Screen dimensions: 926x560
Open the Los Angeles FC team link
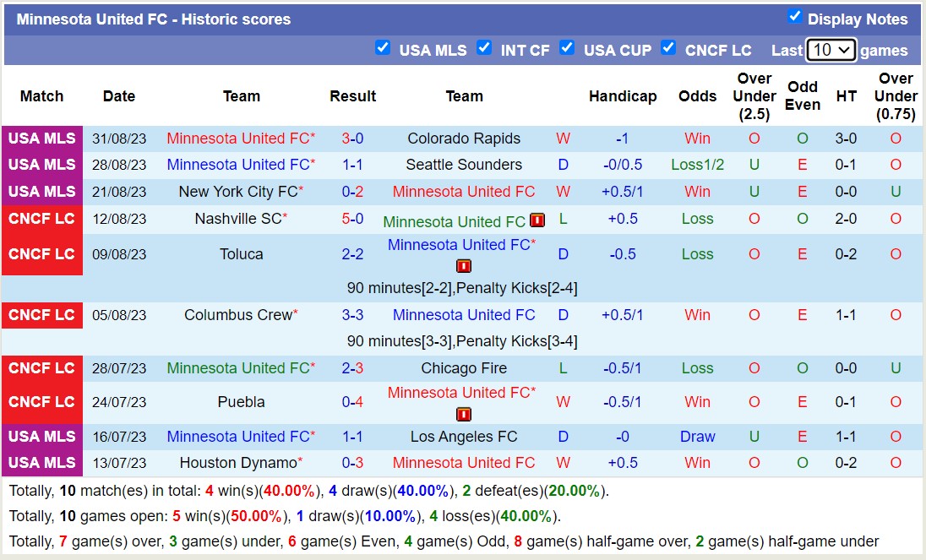pyautogui.click(x=464, y=437)
